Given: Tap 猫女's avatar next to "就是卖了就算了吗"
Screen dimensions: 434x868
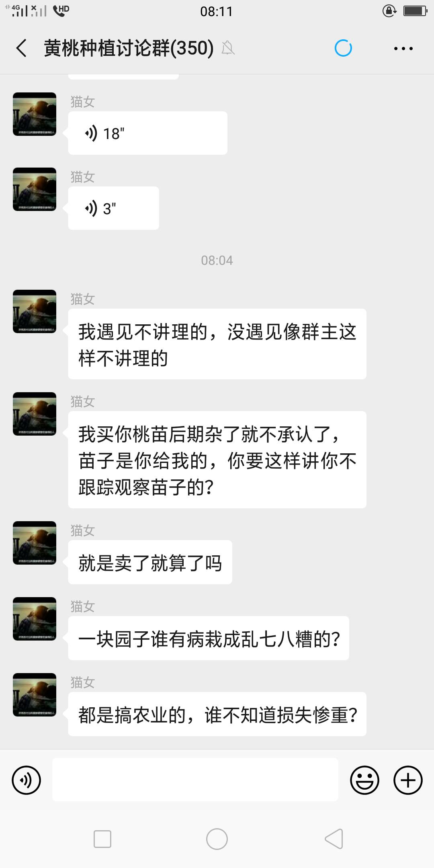Looking at the screenshot, I should (x=35, y=543).
